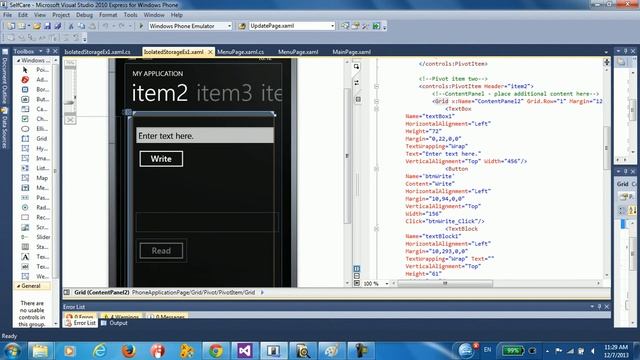Switch to the MenuPage.xaml.cs tab
Screen dimensions: 640x360
(x=240, y=52)
